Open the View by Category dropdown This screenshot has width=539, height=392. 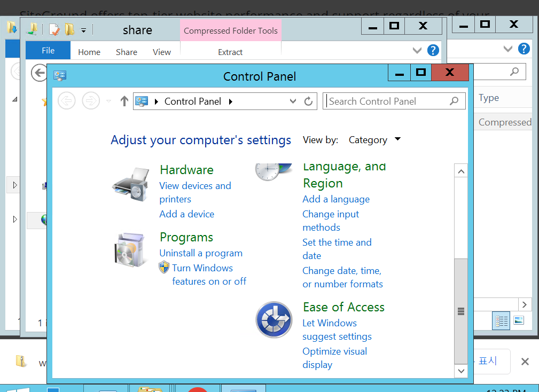tap(374, 140)
